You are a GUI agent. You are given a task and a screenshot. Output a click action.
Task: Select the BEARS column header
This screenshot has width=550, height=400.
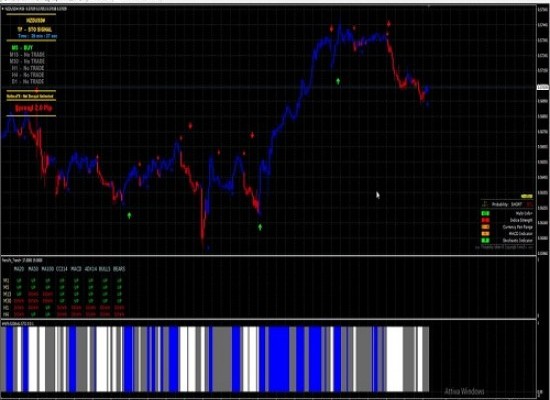pos(119,269)
